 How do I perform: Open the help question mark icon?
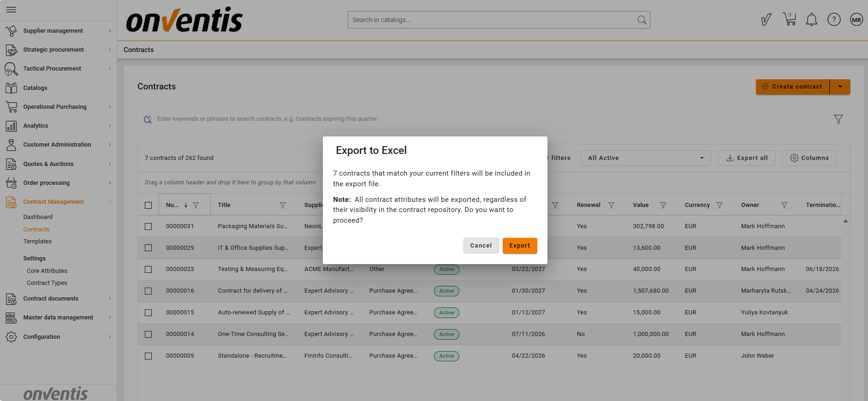coord(833,20)
